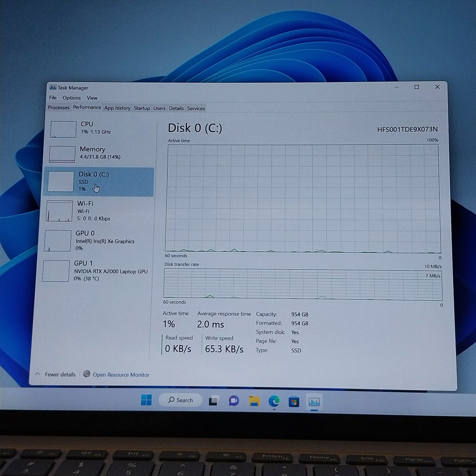
Task: Switch to the Services tab
Action: tap(196, 108)
